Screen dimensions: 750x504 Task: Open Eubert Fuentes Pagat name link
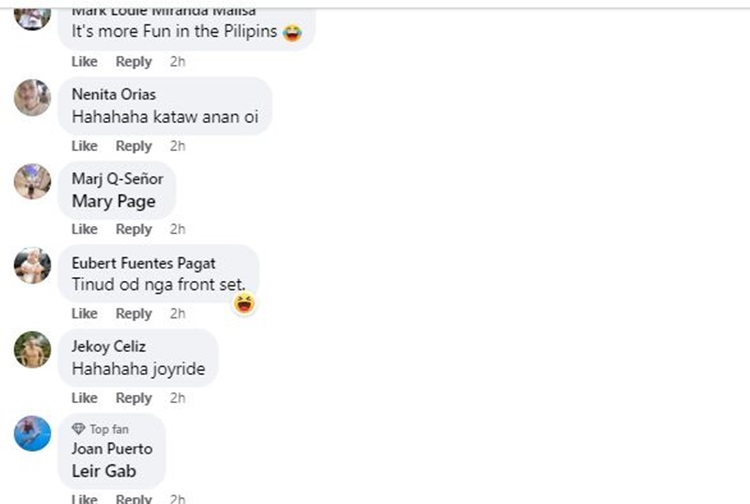click(143, 263)
